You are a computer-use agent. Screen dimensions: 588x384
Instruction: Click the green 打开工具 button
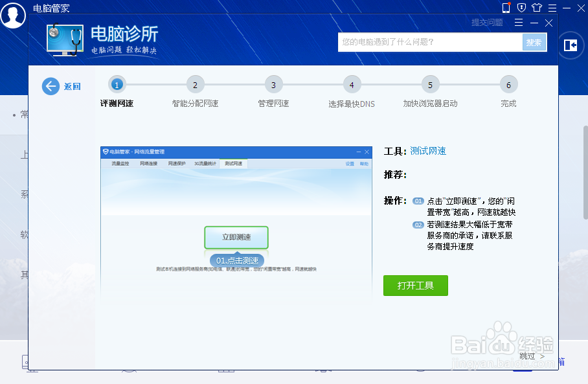pos(416,286)
